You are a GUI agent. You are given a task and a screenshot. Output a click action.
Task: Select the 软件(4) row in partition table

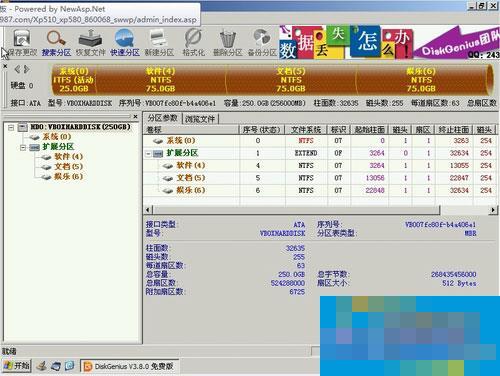coord(320,166)
